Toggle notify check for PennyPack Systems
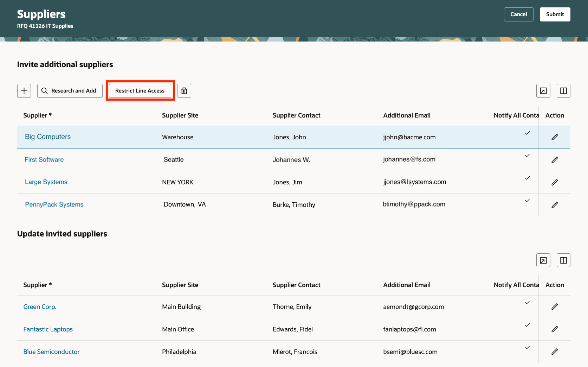This screenshot has height=367, width=588. tap(527, 201)
